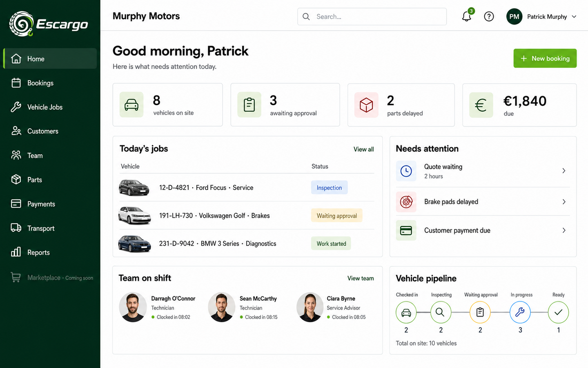
Task: Click View team link
Action: [361, 278]
